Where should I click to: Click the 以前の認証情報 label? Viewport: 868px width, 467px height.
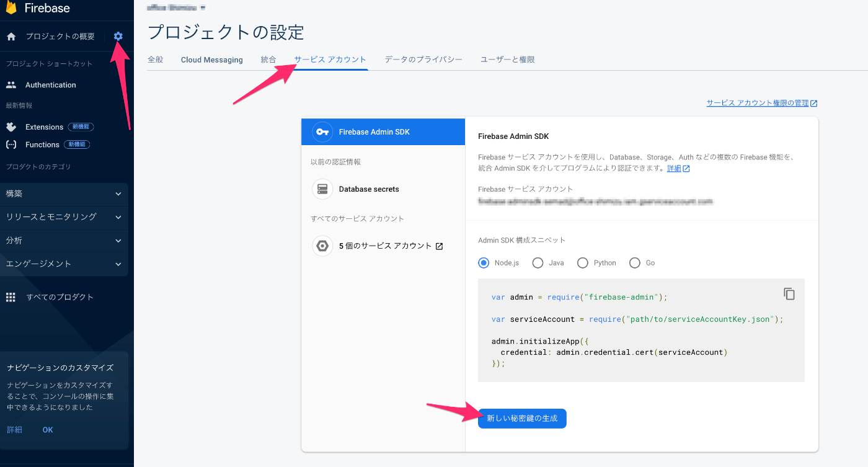pos(335,162)
